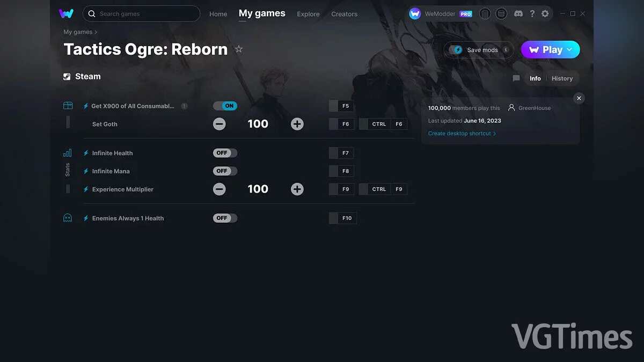Click the Infinite Mana lightning icon
Image resolution: width=644 pixels, height=362 pixels.
(x=86, y=171)
